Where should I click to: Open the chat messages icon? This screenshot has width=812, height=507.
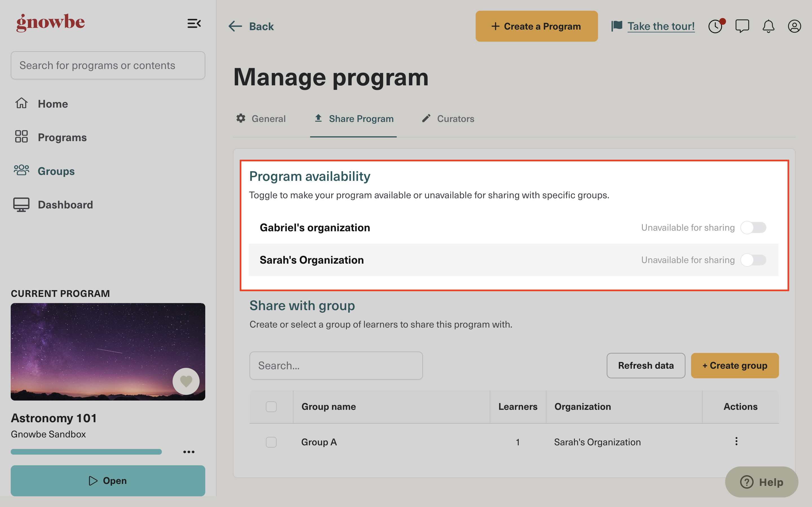click(x=742, y=26)
